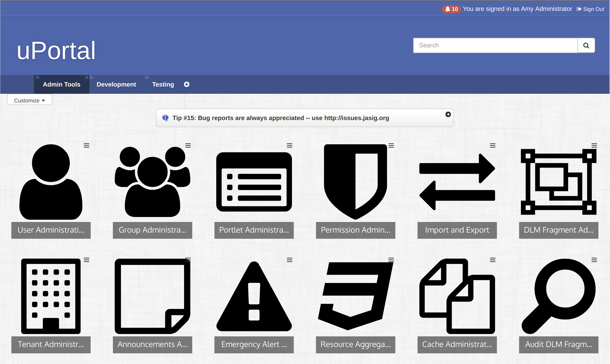Click the search magnifier button
Viewport: 610px width, 364px height.
pos(586,45)
